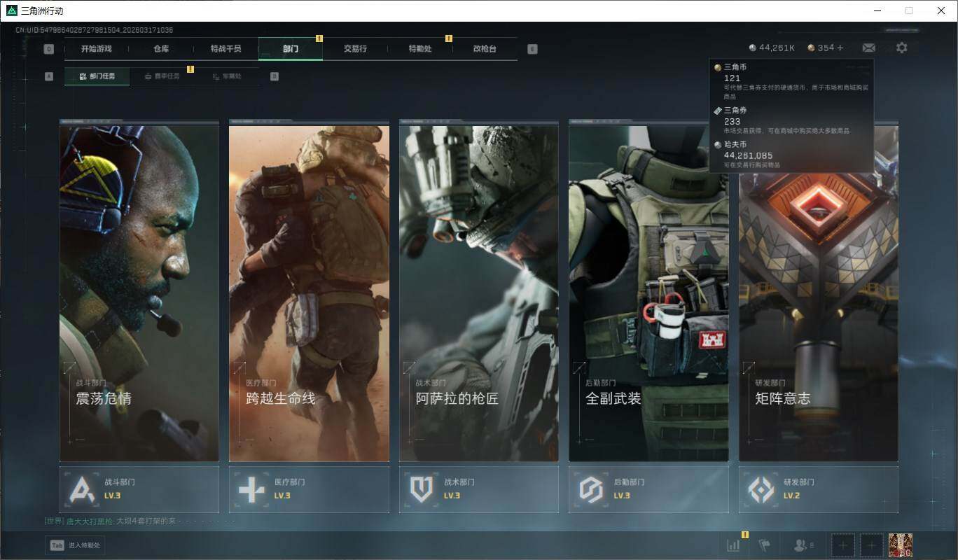Click the Tab key icon at bottom left
Viewport: 958px width, 560px height.
[x=57, y=545]
